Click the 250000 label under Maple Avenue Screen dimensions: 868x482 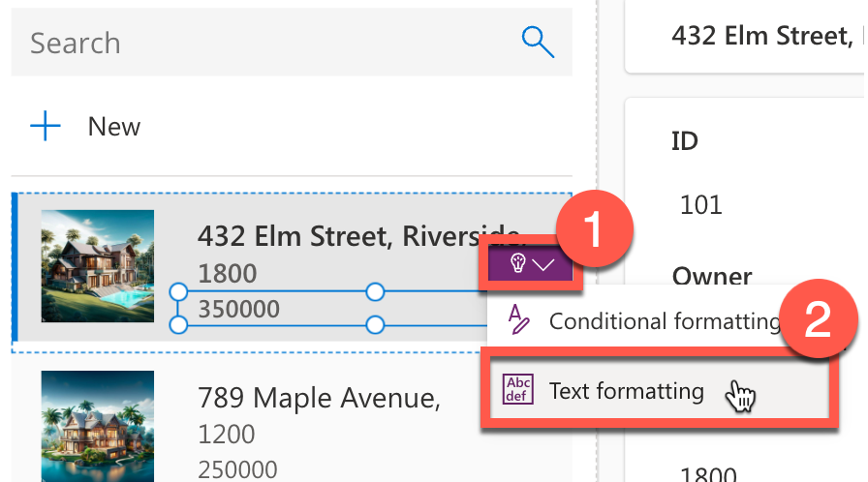coord(238,469)
